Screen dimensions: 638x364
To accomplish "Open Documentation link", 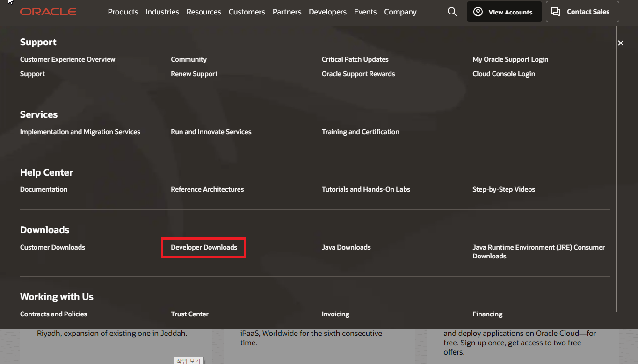I will [43, 189].
